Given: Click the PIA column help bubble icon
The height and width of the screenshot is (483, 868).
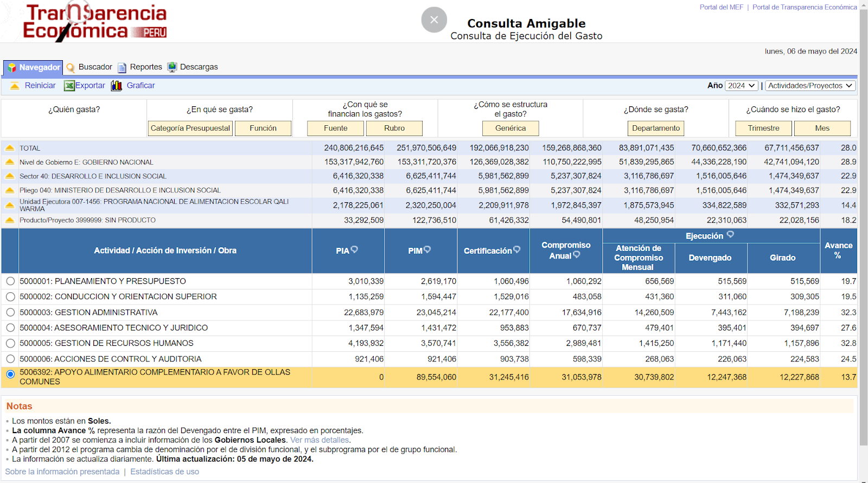Looking at the screenshot, I should pos(354,250).
